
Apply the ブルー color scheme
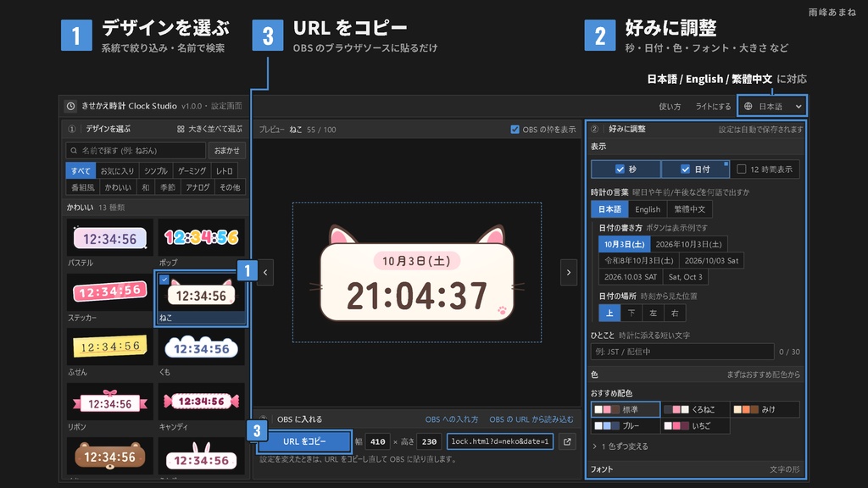pyautogui.click(x=626, y=425)
